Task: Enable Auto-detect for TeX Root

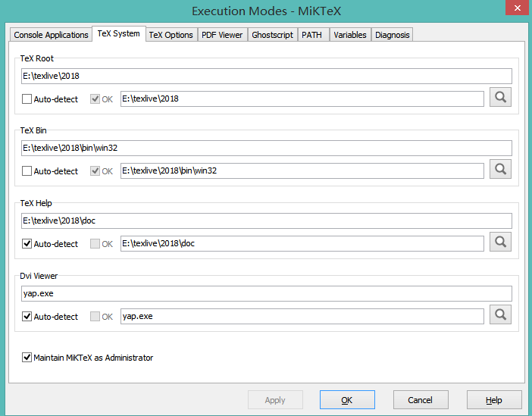Action: point(27,99)
